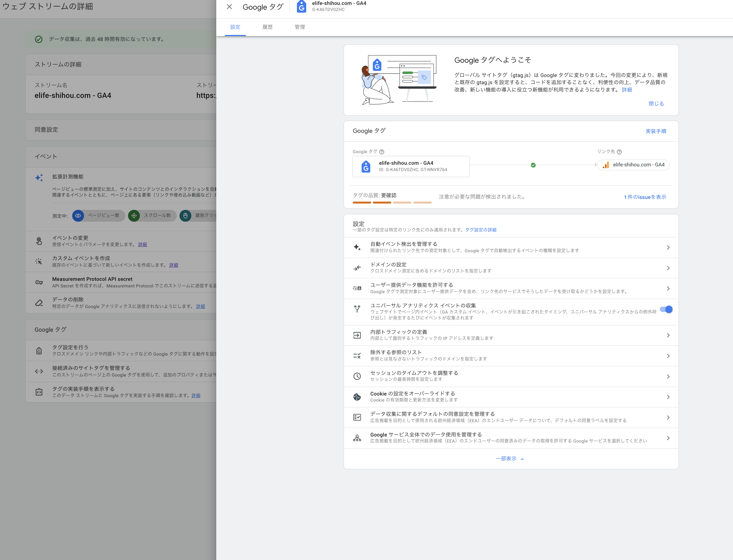Click fork icon for ユニバーサル アナリティクス イベント

[357, 309]
